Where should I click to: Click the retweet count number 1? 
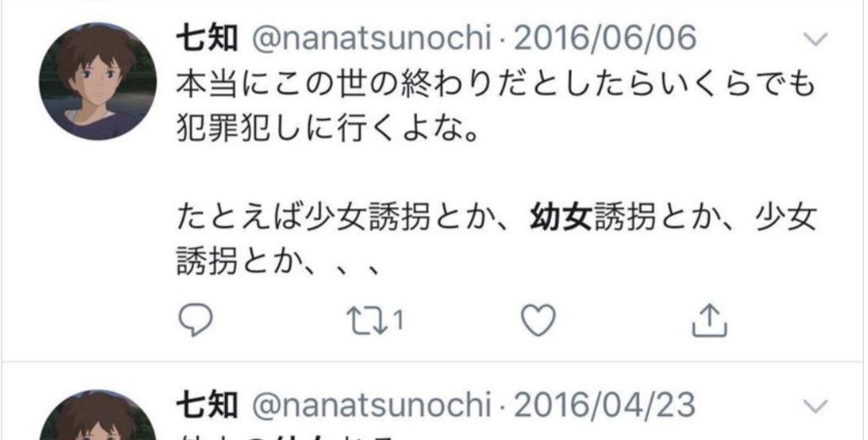(x=398, y=321)
